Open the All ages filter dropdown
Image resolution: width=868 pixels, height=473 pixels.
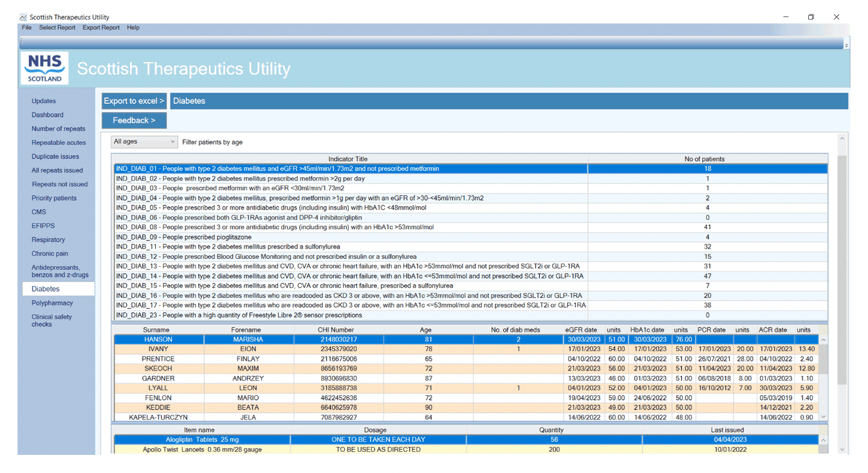point(144,142)
